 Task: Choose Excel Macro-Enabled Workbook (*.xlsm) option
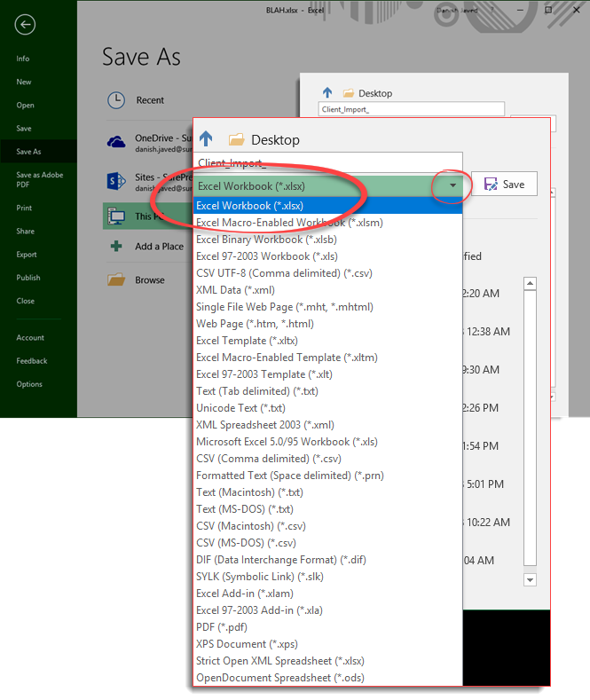tap(289, 223)
